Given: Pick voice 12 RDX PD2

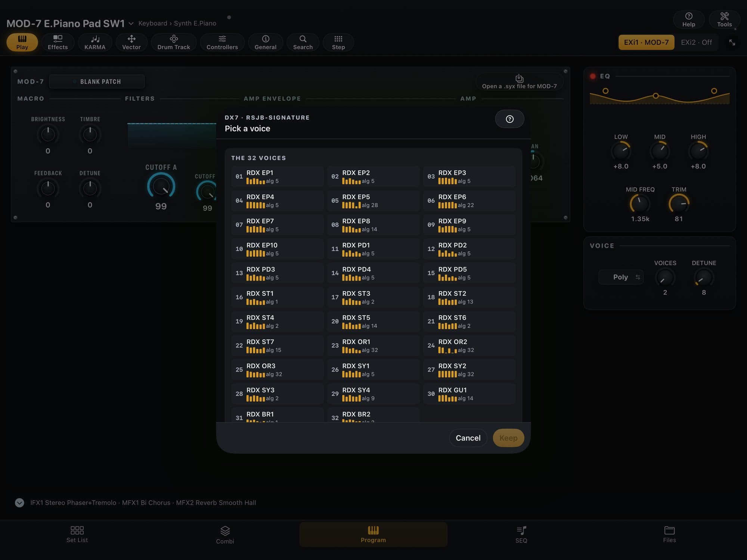Looking at the screenshot, I should (x=469, y=249).
